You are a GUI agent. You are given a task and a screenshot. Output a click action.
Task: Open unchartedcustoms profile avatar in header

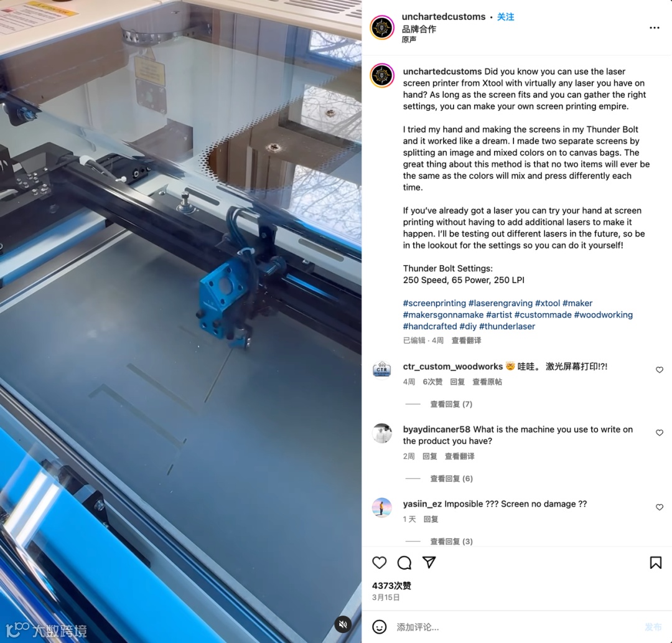[382, 28]
